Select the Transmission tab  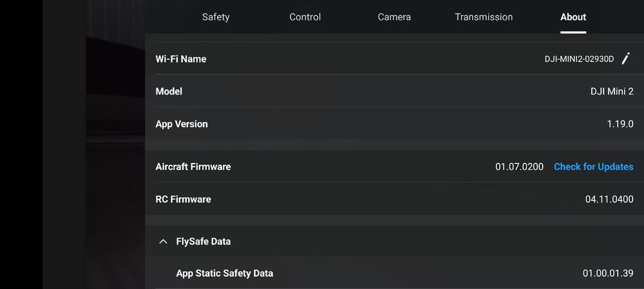point(484,17)
